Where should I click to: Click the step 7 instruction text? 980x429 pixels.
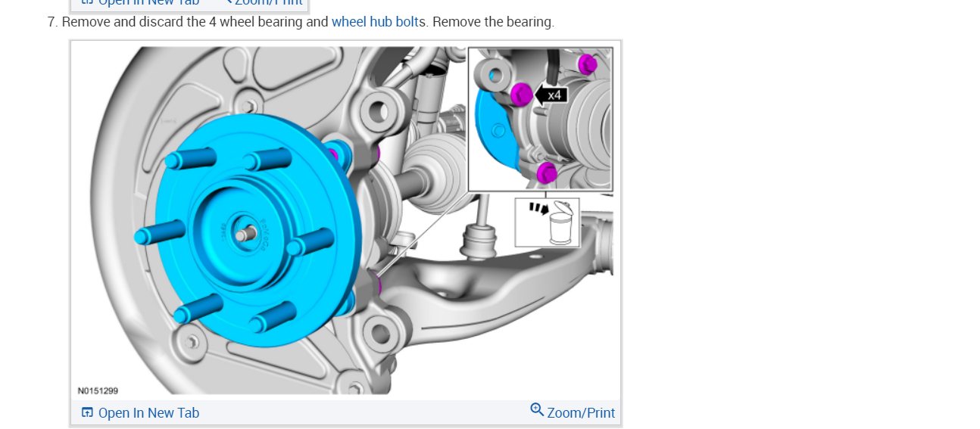pyautogui.click(x=301, y=22)
